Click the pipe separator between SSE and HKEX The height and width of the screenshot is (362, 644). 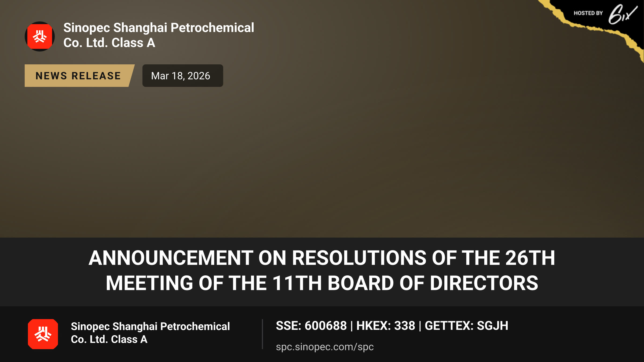(352, 326)
